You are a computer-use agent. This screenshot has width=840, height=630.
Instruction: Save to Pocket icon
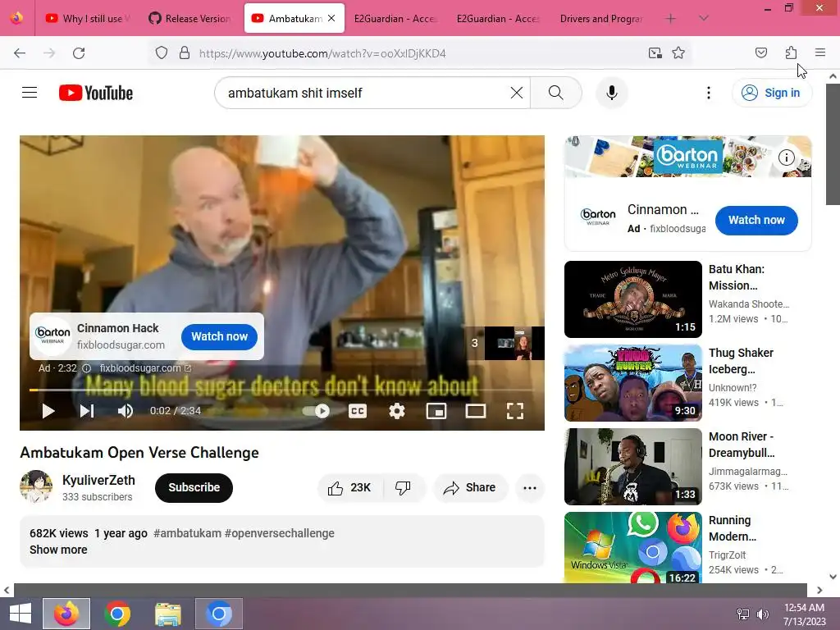[x=760, y=52]
